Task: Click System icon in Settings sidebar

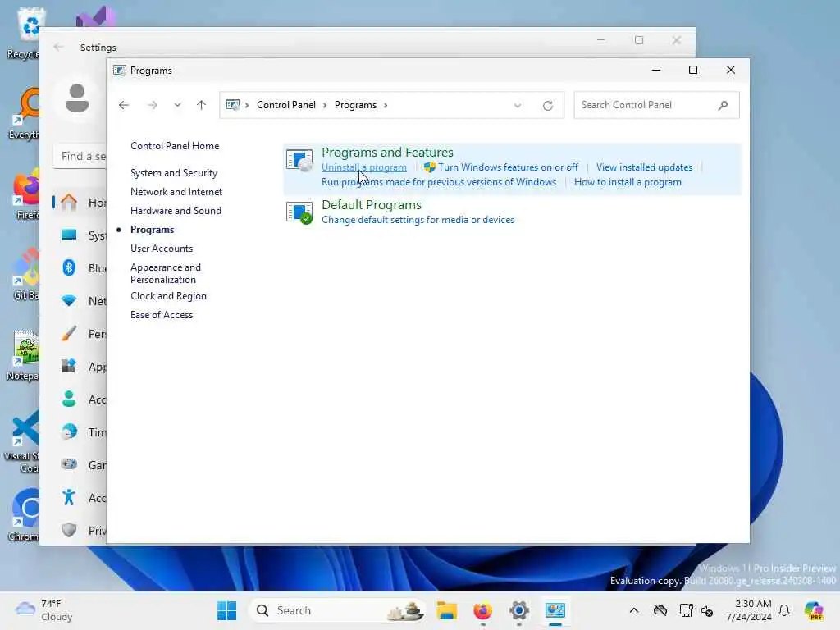Action: [x=69, y=235]
